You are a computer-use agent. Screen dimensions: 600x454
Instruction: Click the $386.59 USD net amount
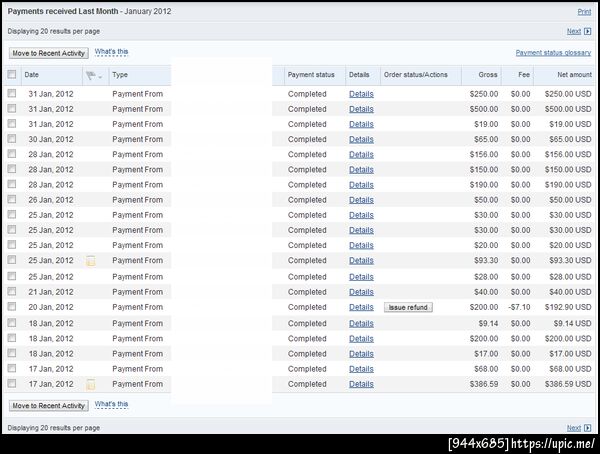point(568,384)
